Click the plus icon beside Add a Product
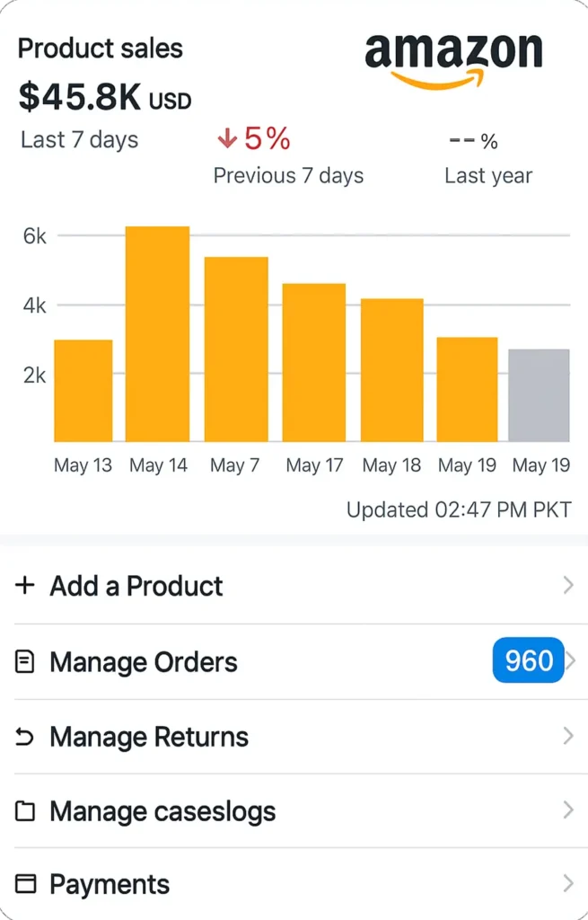This screenshot has height=920, width=588. 24,585
